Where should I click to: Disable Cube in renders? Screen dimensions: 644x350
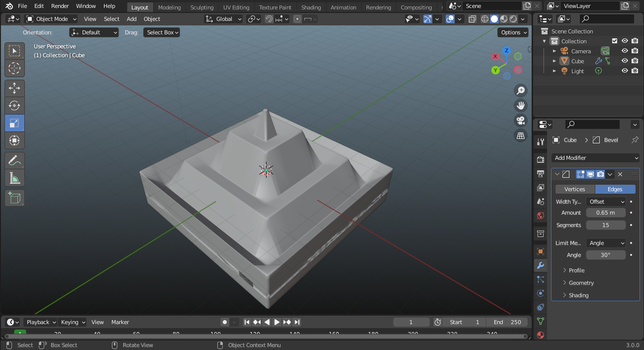(635, 61)
